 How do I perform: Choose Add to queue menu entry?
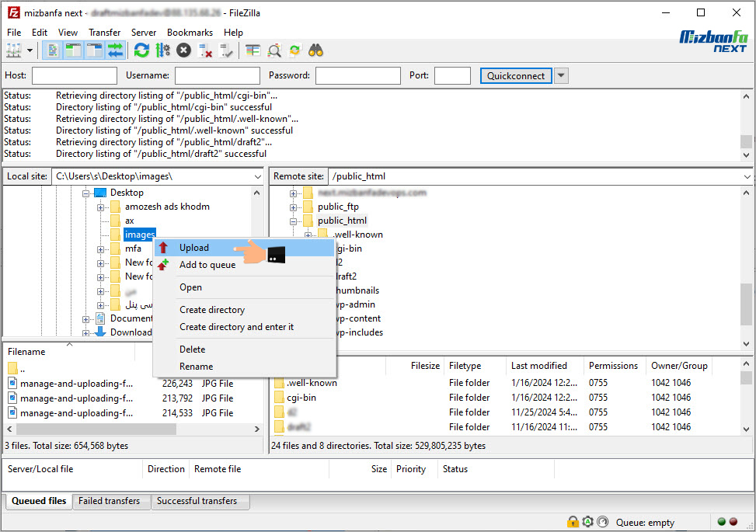pyautogui.click(x=245, y=265)
